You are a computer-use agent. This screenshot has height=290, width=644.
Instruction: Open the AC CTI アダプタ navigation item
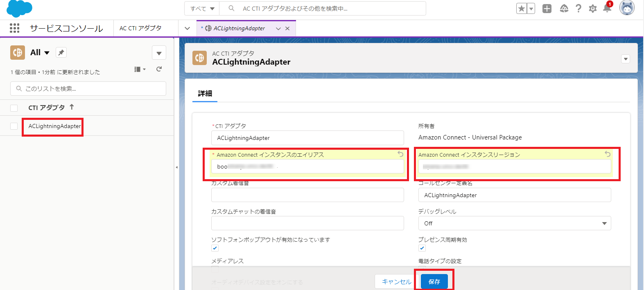point(140,28)
